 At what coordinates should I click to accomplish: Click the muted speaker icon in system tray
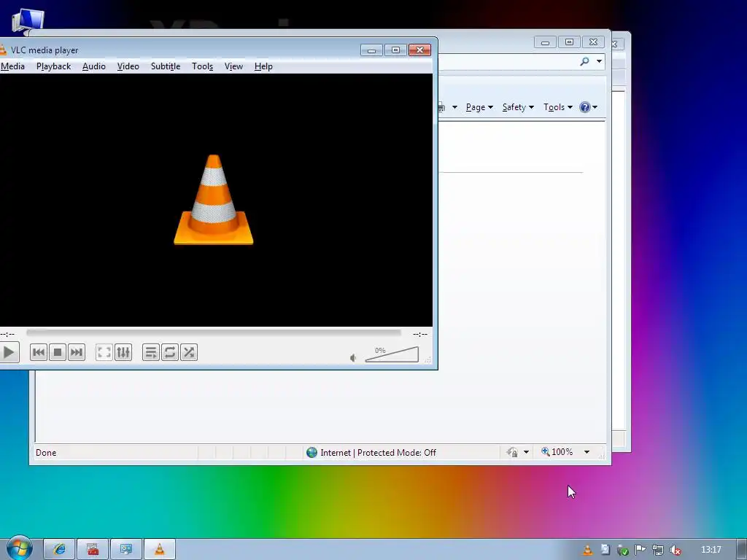click(x=675, y=550)
